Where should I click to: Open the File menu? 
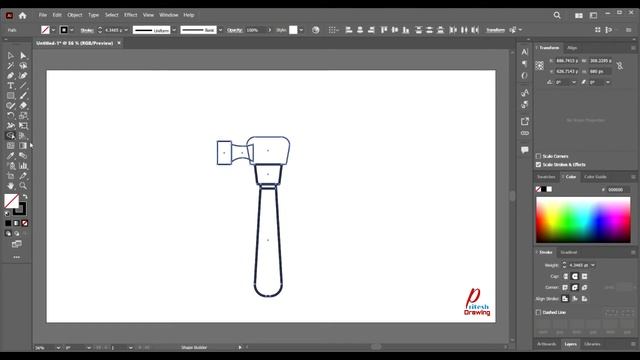tap(43, 15)
